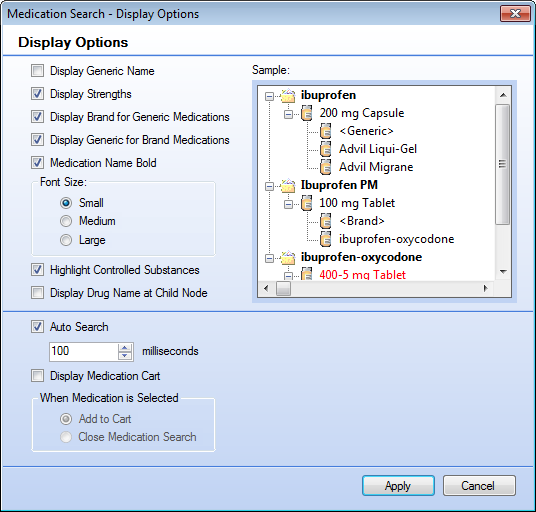Click Apply to save display options
536x512 pixels.
coord(398,485)
